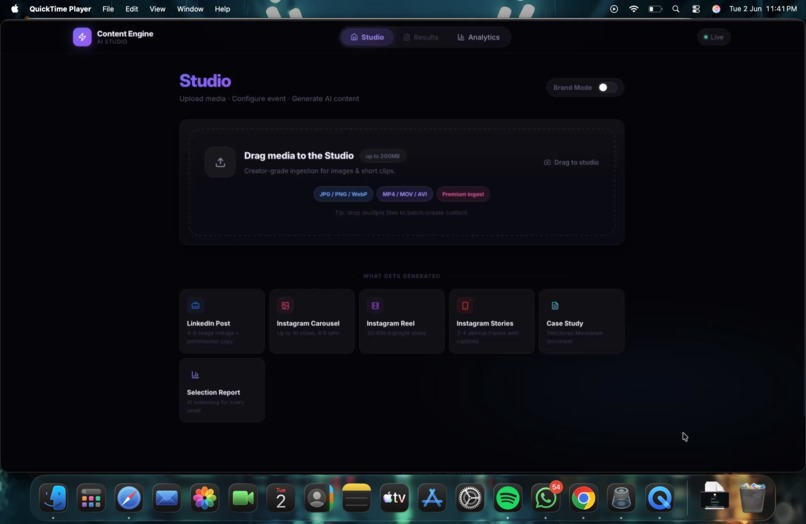The image size is (806, 524).
Task: Open QuickTime Player from the Dock
Action: 660,498
